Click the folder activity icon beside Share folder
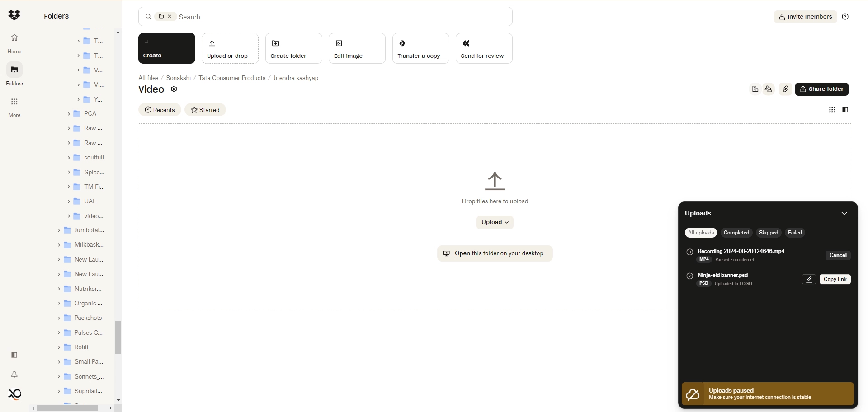868x412 pixels. pos(755,89)
